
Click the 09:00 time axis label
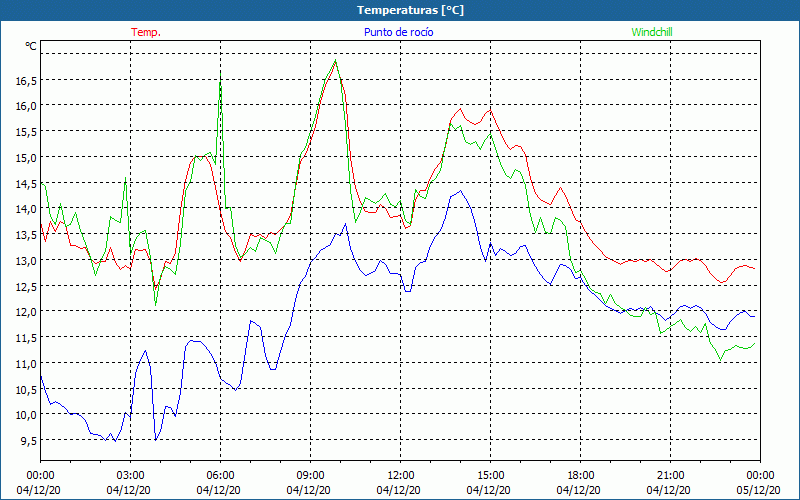[x=310, y=475]
